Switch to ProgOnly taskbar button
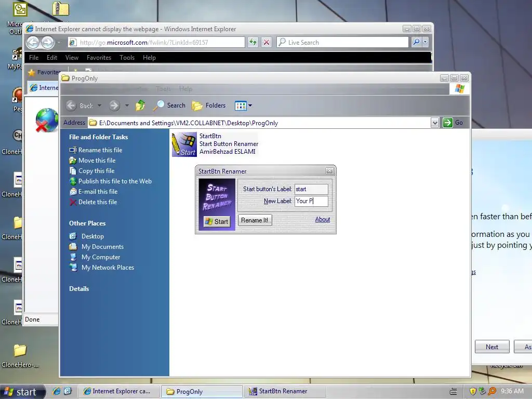Screen dimensions: 532x399 pos(202,392)
